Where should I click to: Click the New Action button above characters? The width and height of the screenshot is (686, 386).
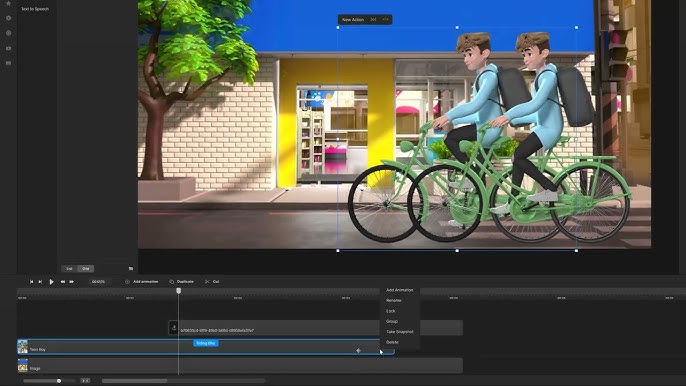[353, 20]
